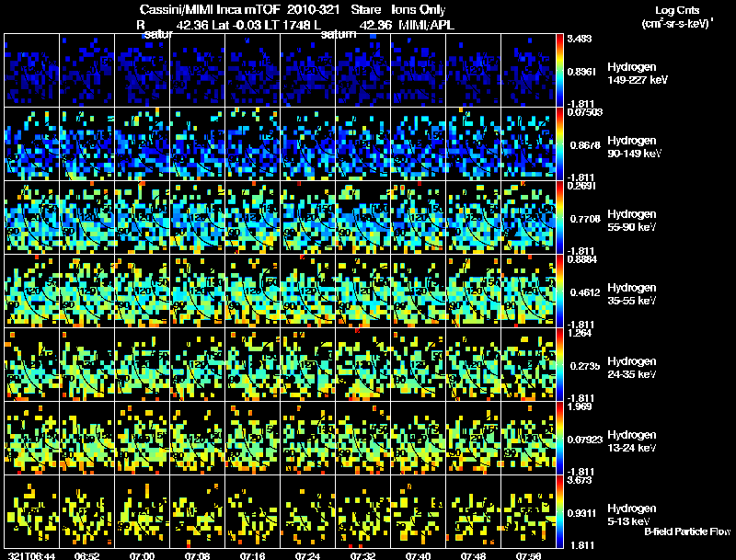Pick the 55-90 keV panel at 07:40

click(x=419, y=218)
